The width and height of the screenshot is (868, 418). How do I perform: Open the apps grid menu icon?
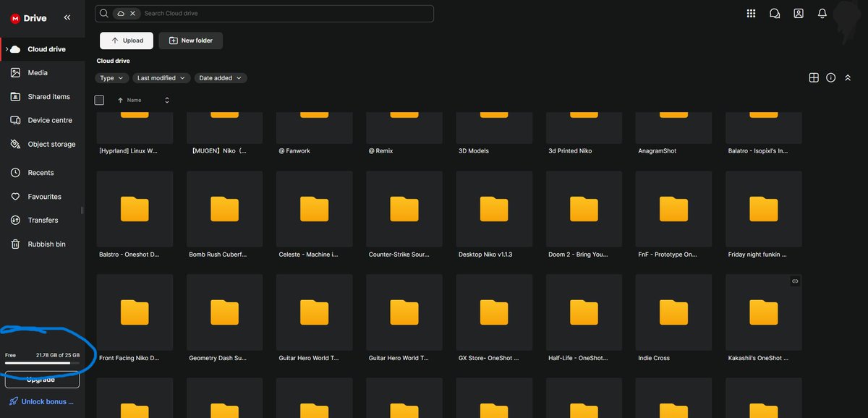(x=752, y=14)
